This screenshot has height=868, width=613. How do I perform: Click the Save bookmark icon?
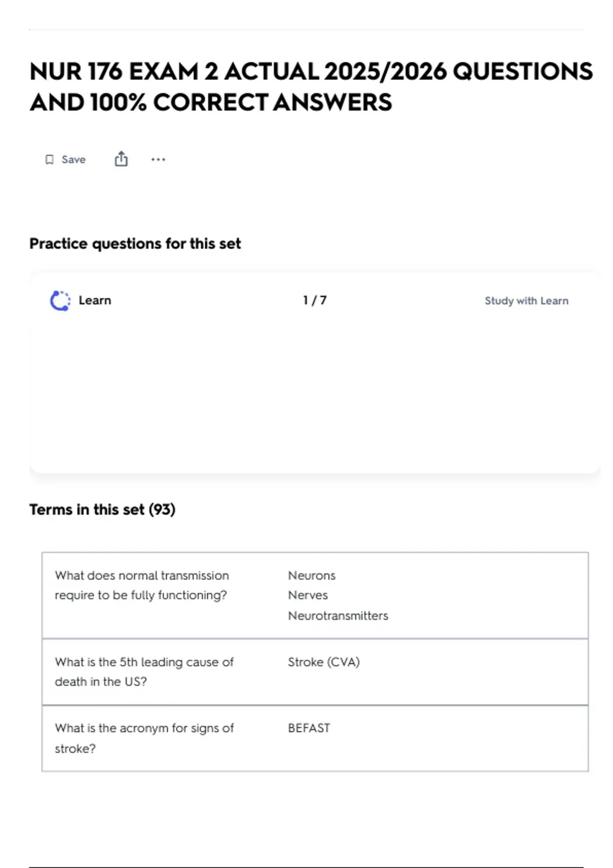pos(50,160)
